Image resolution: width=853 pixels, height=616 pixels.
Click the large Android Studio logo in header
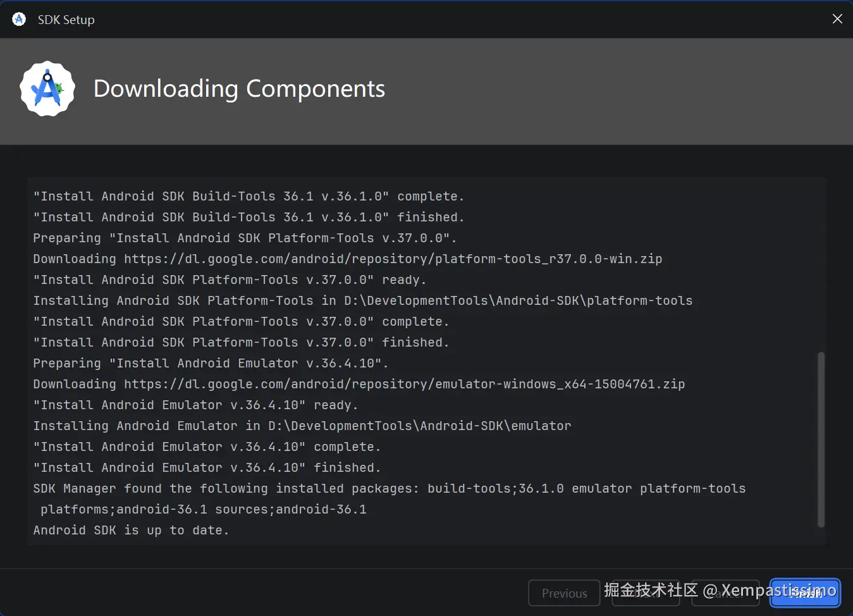pyautogui.click(x=47, y=89)
